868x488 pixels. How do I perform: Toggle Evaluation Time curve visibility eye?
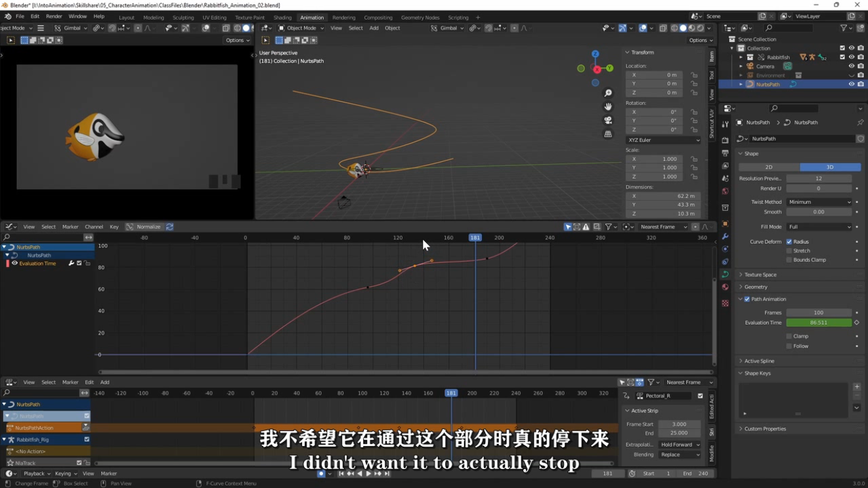click(14, 264)
